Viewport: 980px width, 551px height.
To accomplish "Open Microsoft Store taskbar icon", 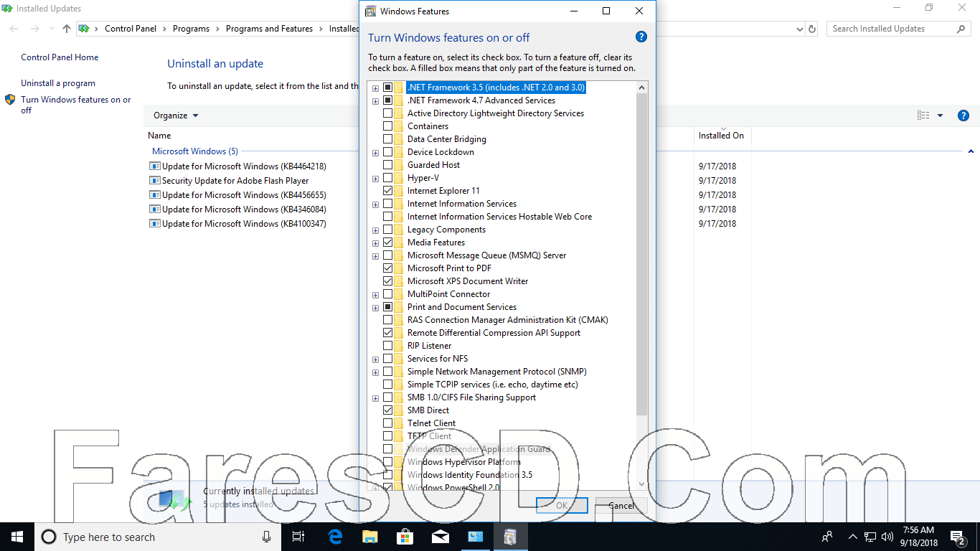I will [x=405, y=537].
